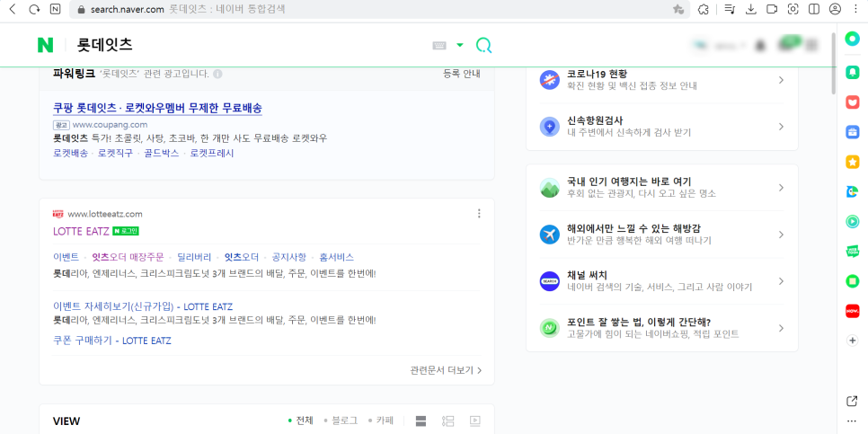
Task: Switch VIEW to card layout icon
Action: tap(421, 421)
